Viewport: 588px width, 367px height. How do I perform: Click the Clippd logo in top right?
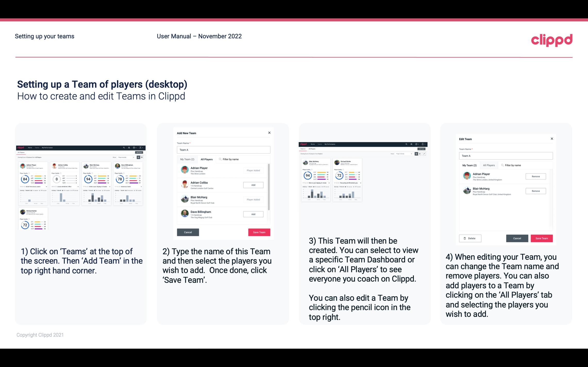552,40
